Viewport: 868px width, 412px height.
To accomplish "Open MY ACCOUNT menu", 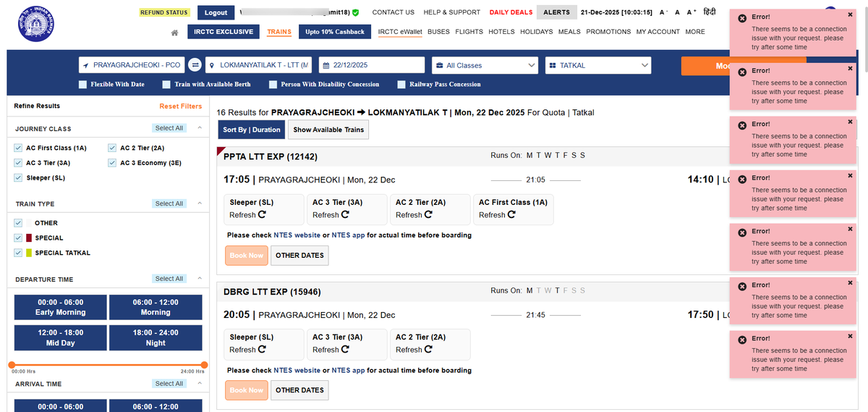I will click(658, 32).
